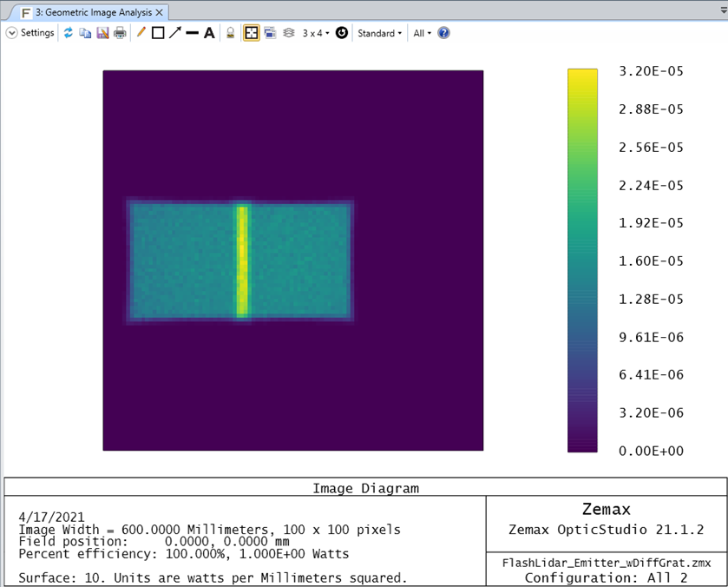
Task: Refresh the Geometric Image Analysis data
Action: pos(68,33)
